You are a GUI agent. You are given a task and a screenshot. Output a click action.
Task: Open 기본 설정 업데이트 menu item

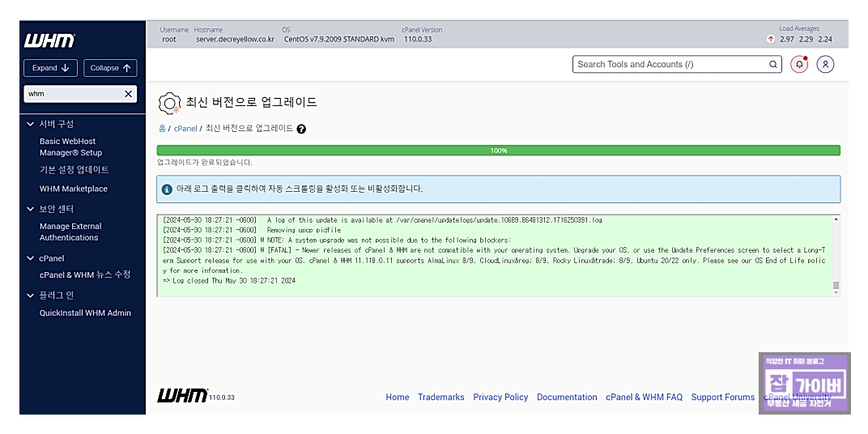(74, 170)
